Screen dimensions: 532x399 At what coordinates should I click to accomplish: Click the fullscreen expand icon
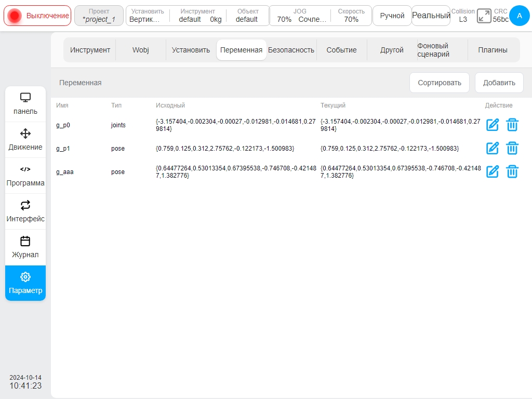coord(484,16)
